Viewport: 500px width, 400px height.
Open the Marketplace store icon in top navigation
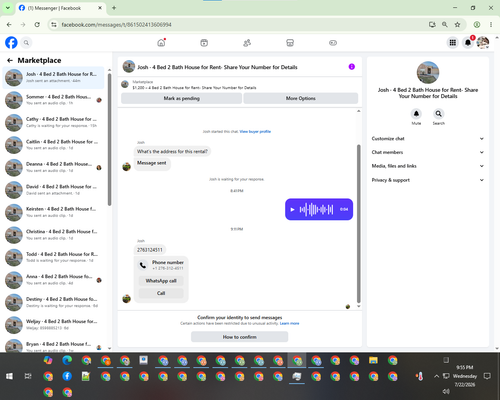tap(290, 43)
